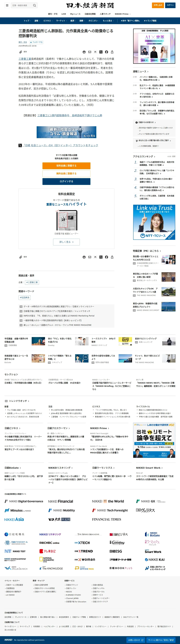Click the print icon above 関連企業・業界
This screenshot has width=180, height=644.
click(x=84, y=257)
